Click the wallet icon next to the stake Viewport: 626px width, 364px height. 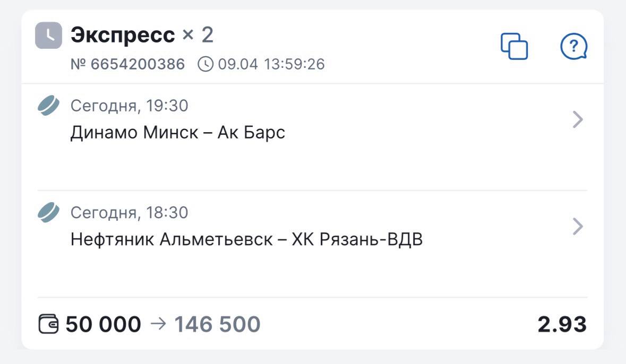point(49,324)
